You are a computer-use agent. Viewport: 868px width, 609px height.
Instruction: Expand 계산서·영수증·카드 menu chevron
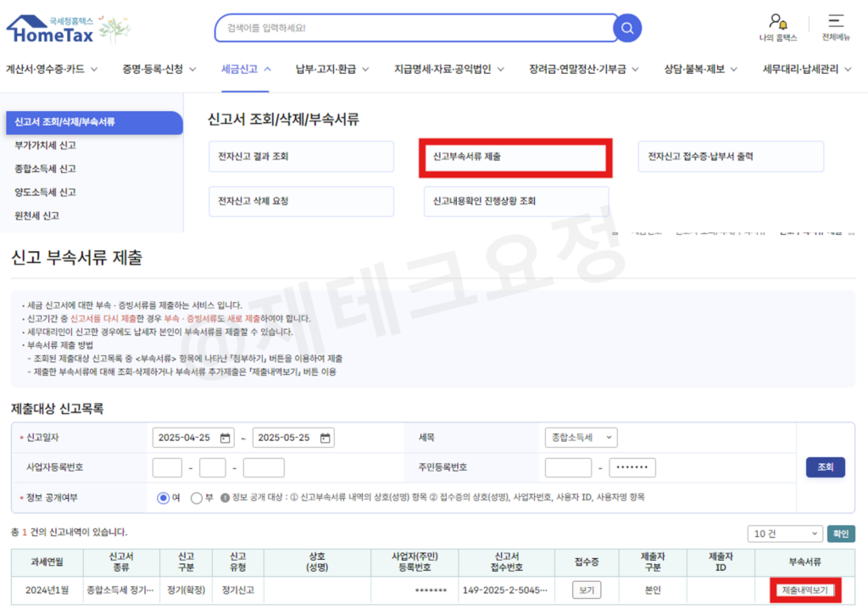tap(94, 70)
